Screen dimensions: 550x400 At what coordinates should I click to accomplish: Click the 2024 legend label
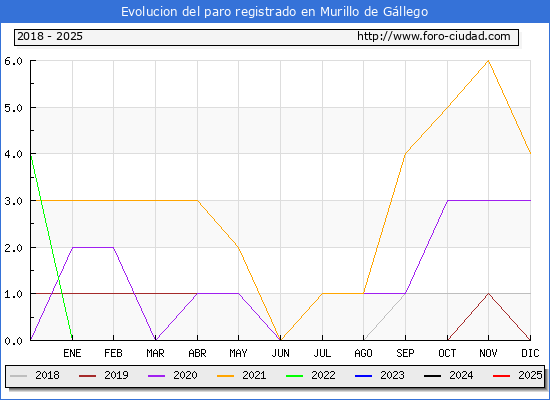click(x=461, y=375)
